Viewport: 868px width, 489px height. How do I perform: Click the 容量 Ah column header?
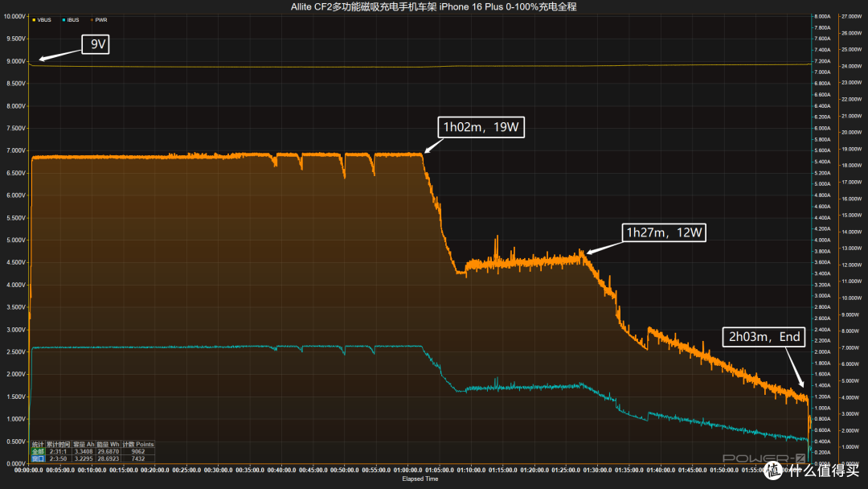(x=84, y=444)
